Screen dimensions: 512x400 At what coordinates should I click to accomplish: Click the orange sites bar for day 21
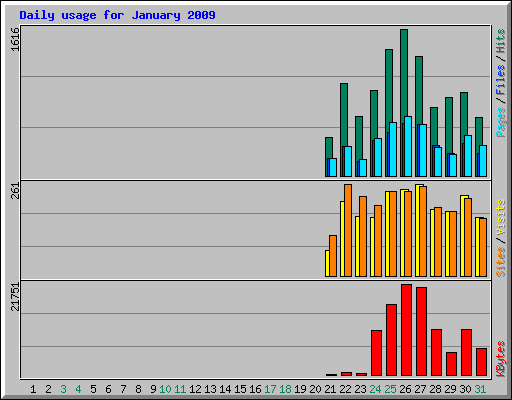pos(333,256)
